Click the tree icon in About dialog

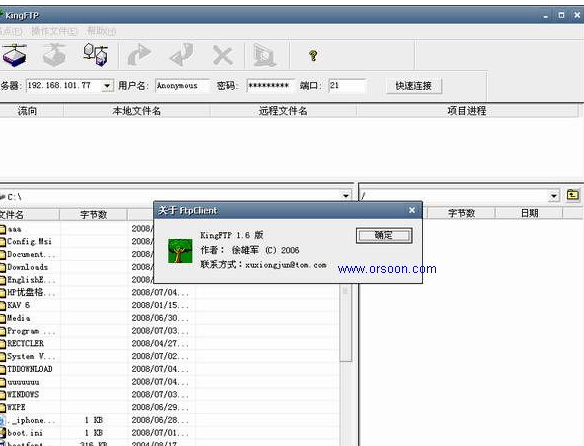tap(180, 251)
